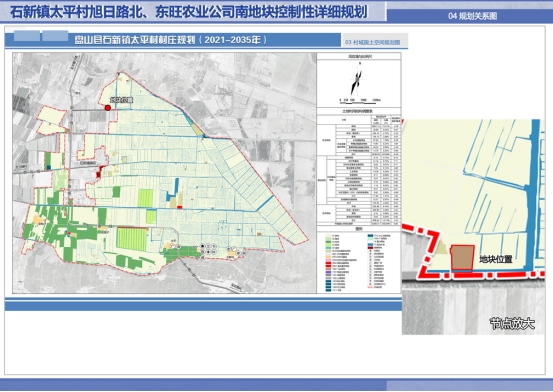Click the 盘山县石新镇太平村村庄规划 subtitle banner
This screenshot has width=553, height=392.
click(171, 40)
